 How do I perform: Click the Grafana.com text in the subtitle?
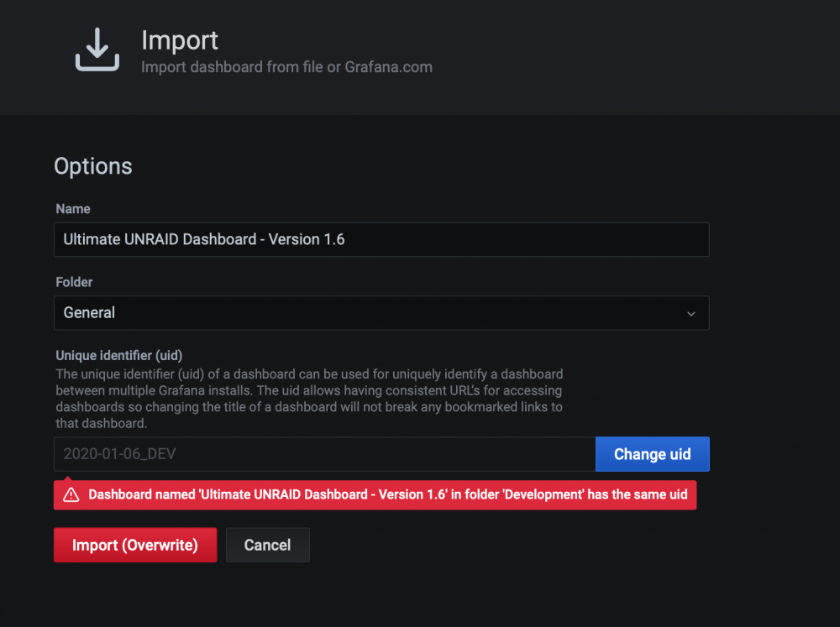pyautogui.click(x=388, y=67)
